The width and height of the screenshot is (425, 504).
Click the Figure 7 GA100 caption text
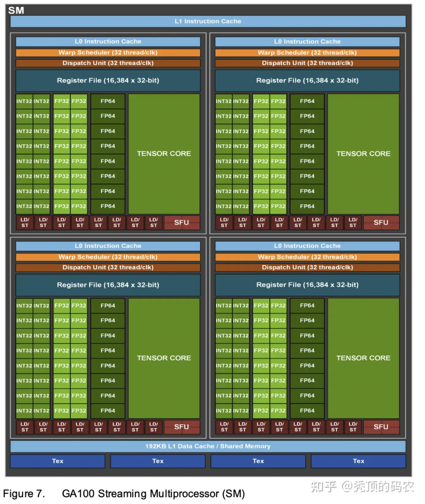[x=124, y=494]
